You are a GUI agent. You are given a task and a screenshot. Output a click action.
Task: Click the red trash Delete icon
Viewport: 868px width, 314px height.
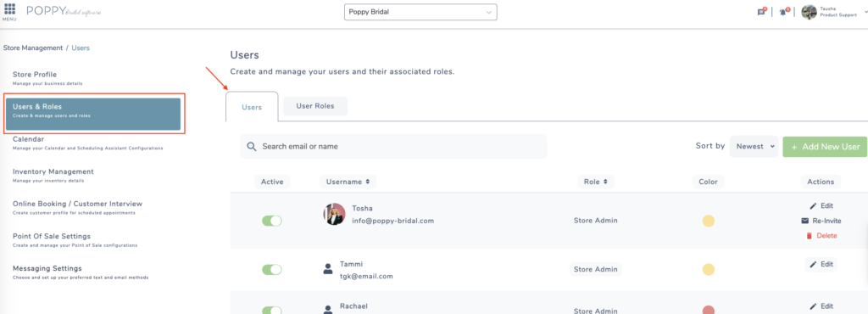click(x=809, y=236)
